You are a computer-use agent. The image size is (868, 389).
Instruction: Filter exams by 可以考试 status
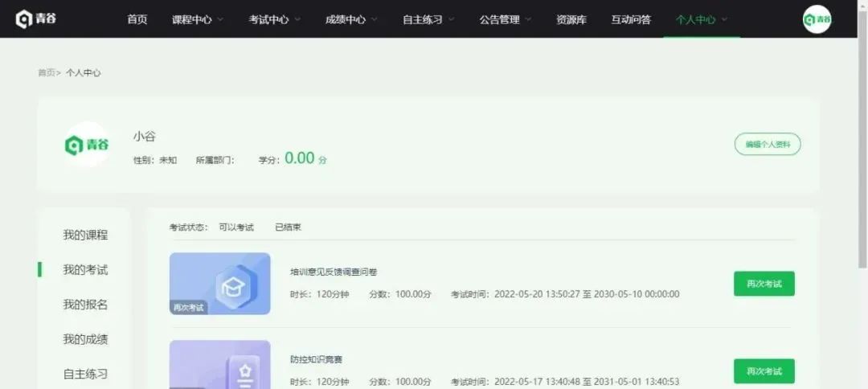[x=236, y=227]
